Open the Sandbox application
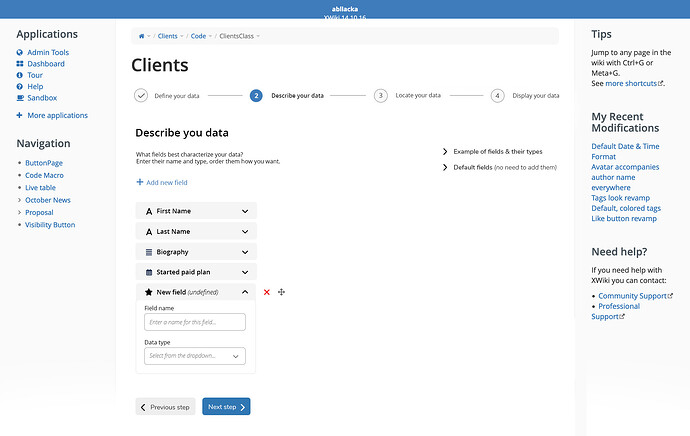The width and height of the screenshot is (690, 436). click(42, 98)
